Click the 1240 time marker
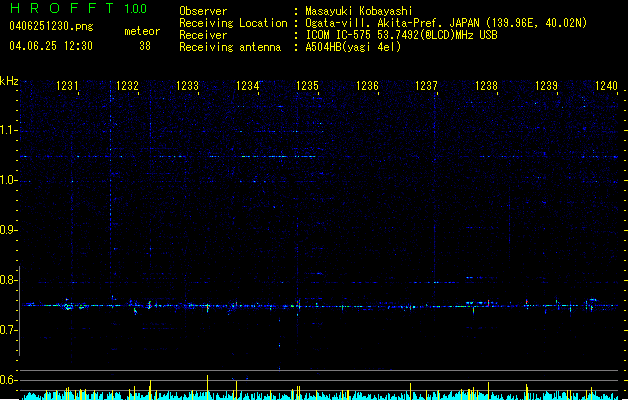Viewport: 629px width, 400px height. point(607,86)
